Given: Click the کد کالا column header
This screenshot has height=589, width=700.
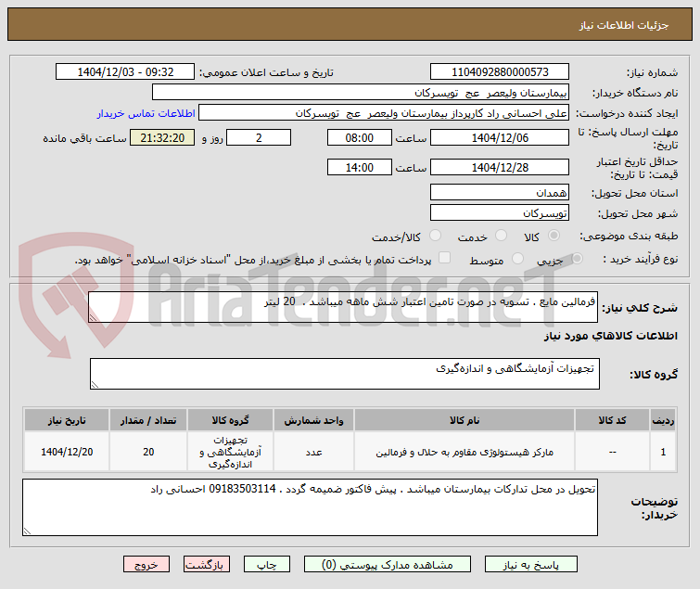Looking at the screenshot, I should click(x=612, y=420).
